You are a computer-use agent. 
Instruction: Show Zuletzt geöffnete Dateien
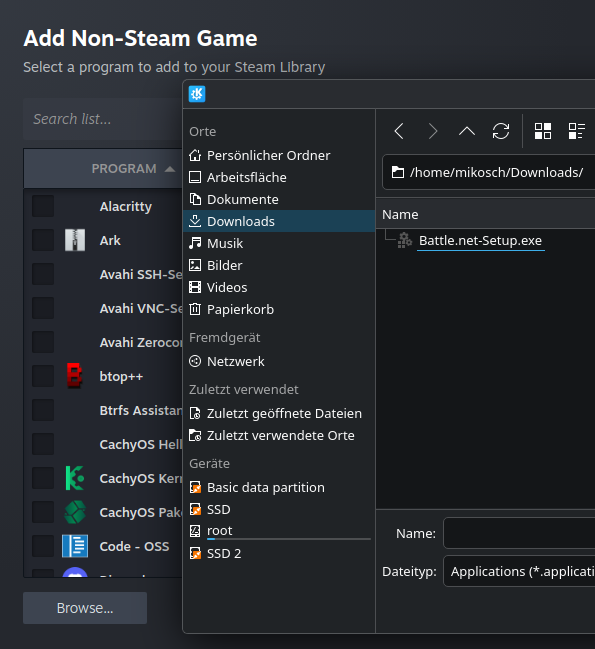click(x=279, y=413)
